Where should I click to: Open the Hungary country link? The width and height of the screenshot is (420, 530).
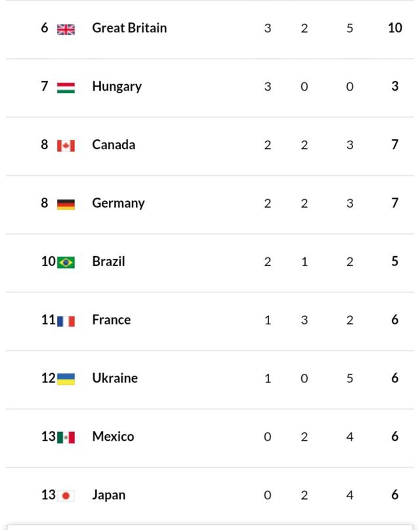pos(117,87)
